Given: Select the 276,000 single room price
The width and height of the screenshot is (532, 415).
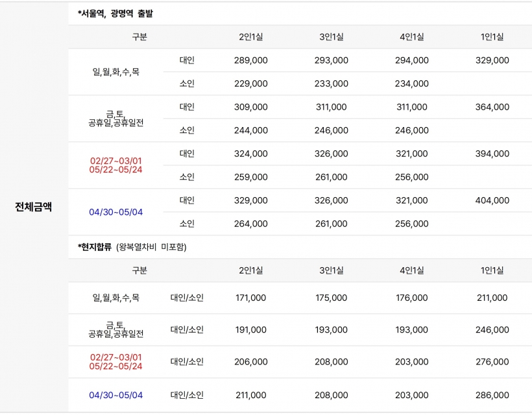Looking at the screenshot, I should pyautogui.click(x=492, y=362).
